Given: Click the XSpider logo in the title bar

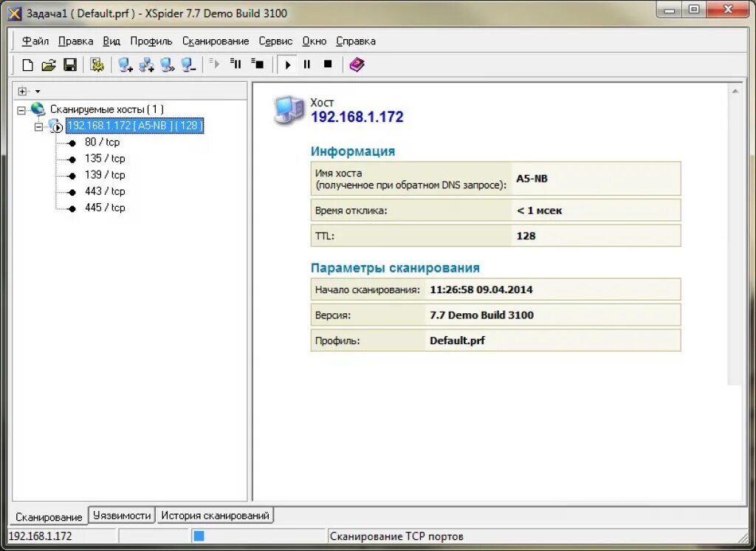Looking at the screenshot, I should pos(15,13).
